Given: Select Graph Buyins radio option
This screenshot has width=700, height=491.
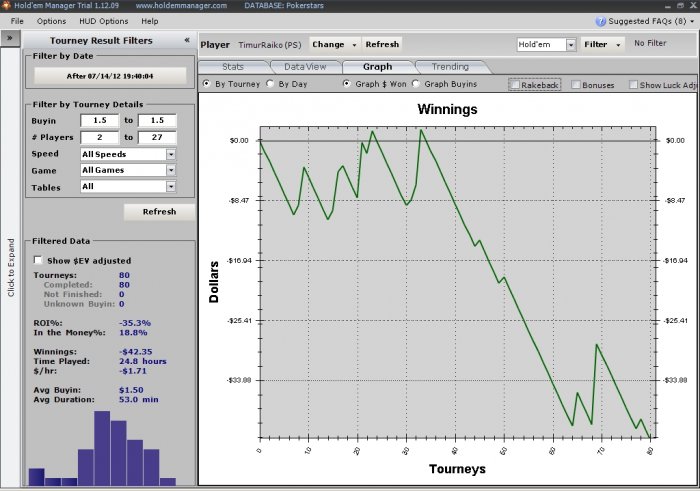Looking at the screenshot, I should pyautogui.click(x=416, y=83).
